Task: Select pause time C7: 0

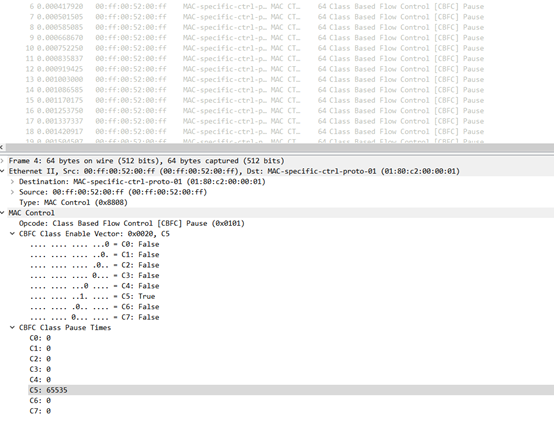Action: coord(40,411)
